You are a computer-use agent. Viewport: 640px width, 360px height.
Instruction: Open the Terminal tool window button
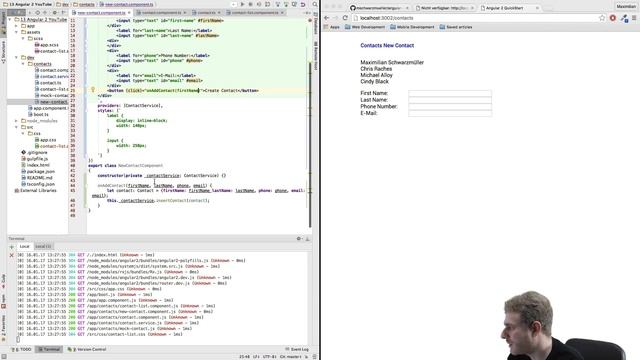(49, 349)
